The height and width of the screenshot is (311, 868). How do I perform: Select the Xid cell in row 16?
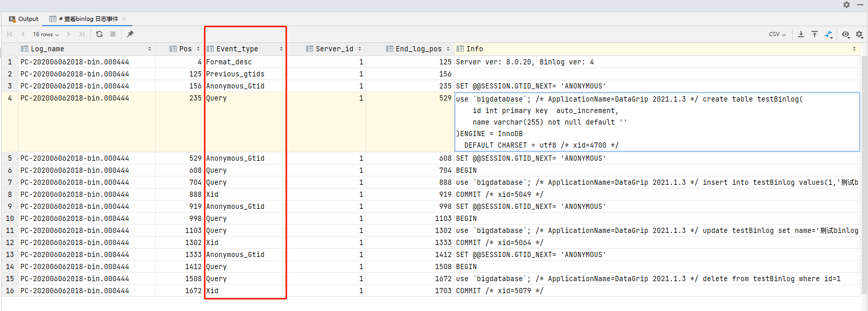tap(245, 291)
